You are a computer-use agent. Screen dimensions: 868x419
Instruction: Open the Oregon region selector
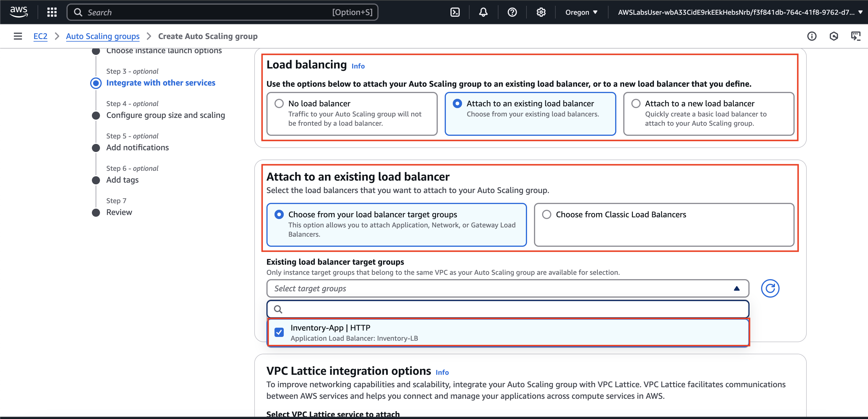(x=581, y=12)
